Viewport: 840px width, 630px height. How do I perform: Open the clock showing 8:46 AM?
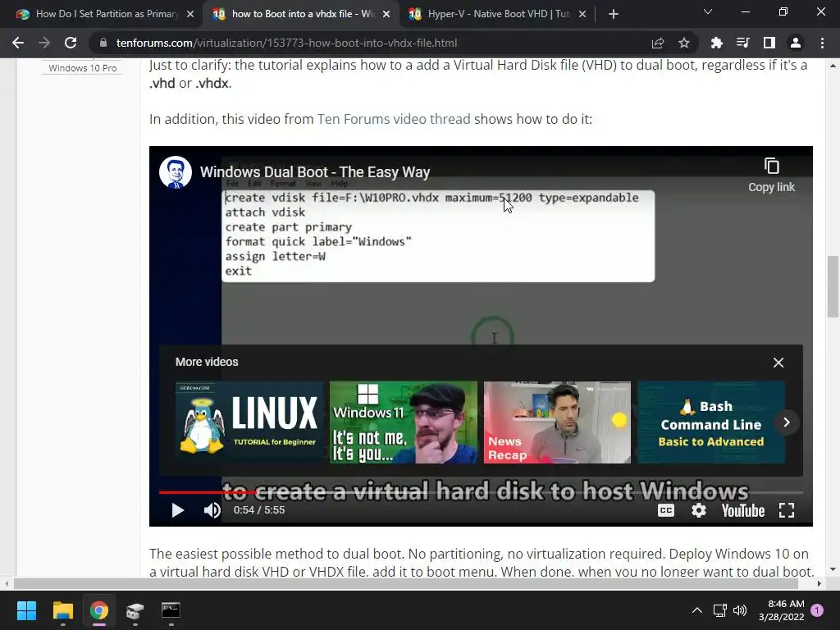782,610
